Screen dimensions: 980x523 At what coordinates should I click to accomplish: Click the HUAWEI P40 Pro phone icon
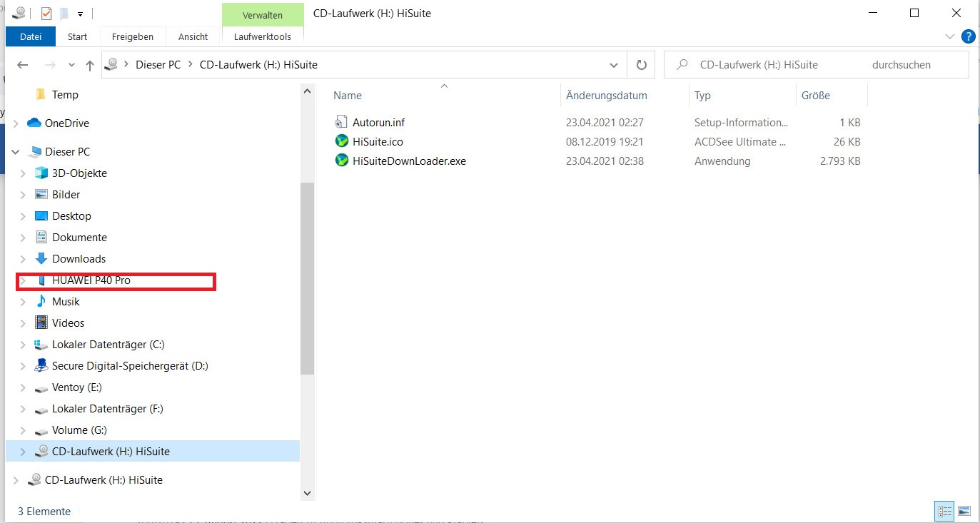tap(41, 280)
